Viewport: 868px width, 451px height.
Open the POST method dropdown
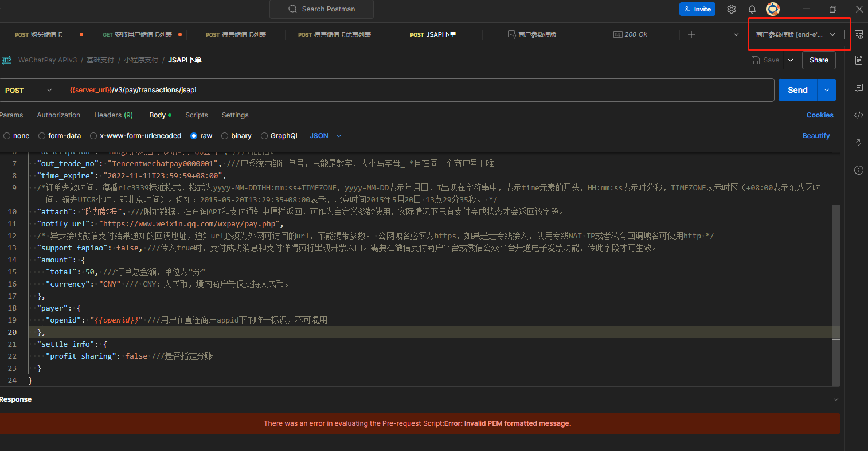pos(29,90)
